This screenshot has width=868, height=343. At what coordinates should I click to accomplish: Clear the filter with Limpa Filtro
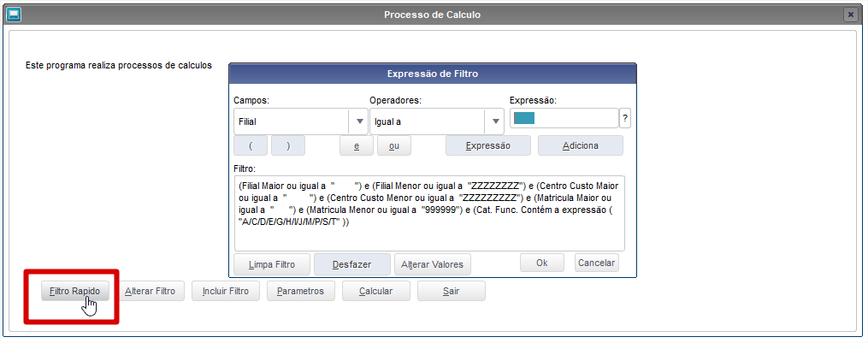coord(272,264)
